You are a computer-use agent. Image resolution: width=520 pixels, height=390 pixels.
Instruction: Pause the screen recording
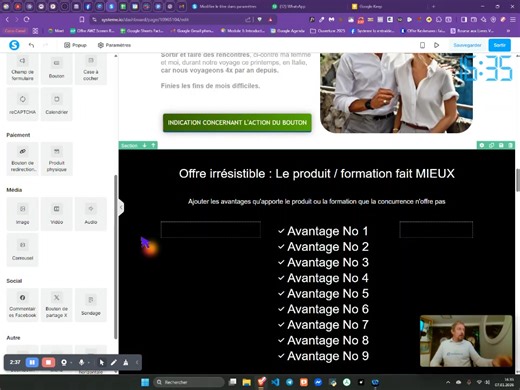pyautogui.click(x=32, y=362)
